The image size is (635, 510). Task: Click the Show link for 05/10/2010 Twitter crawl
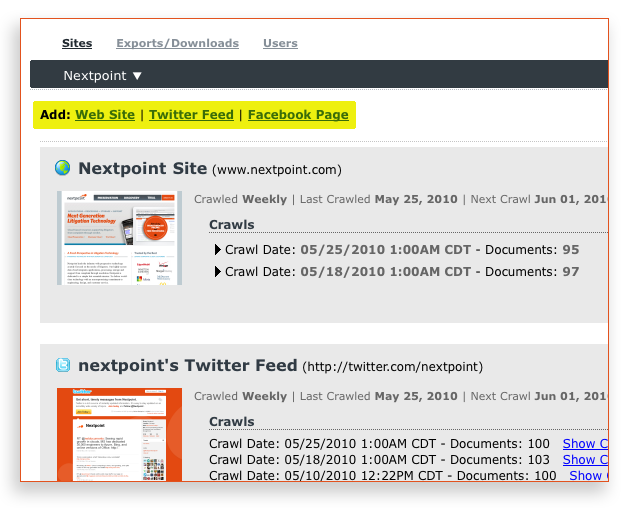[588, 475]
